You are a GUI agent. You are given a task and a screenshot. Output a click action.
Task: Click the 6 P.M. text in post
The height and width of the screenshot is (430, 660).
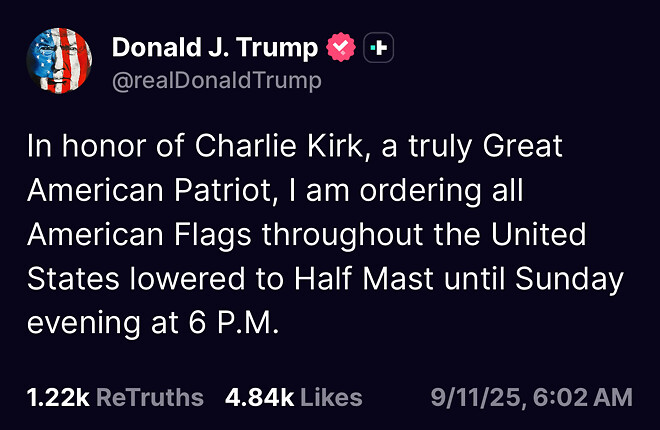click(234, 323)
